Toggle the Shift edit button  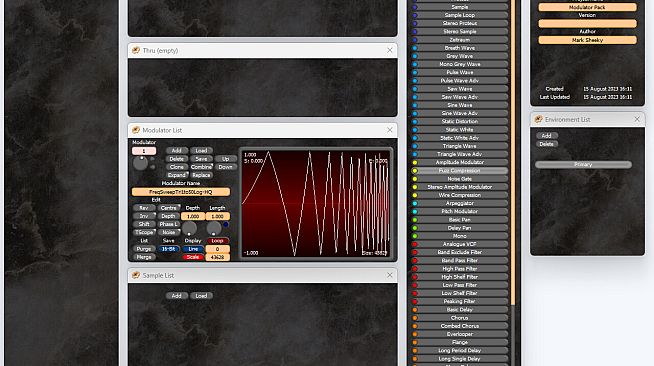(x=144, y=224)
